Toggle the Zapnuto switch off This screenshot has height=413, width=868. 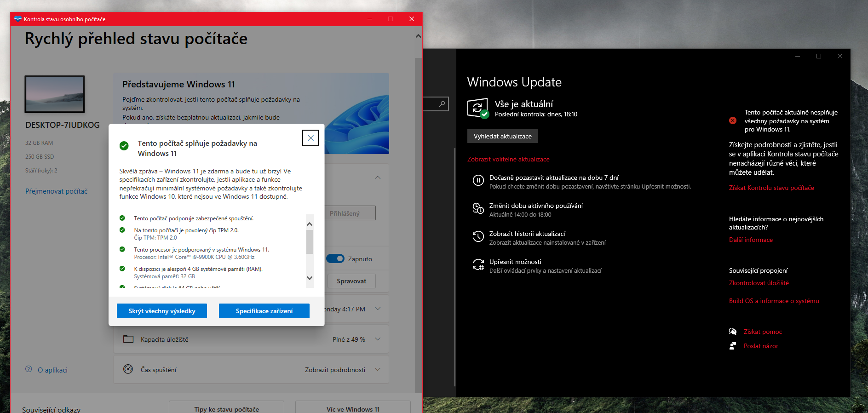click(335, 259)
